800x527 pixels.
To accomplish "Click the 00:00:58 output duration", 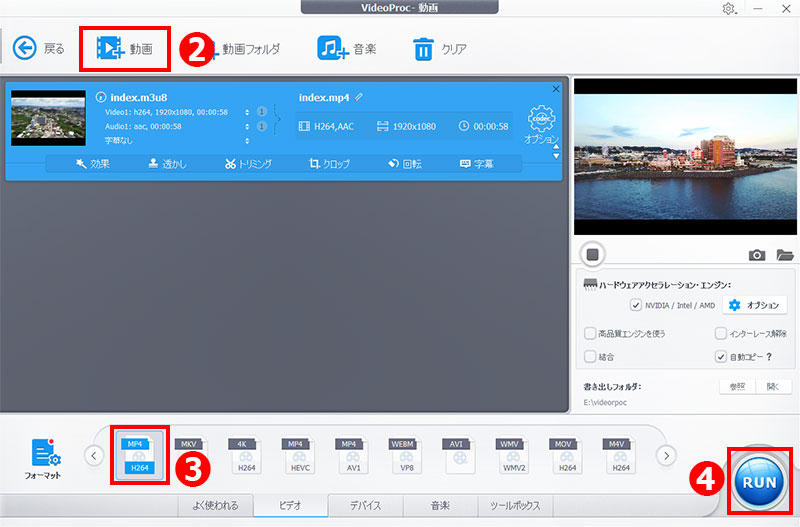I will pos(484,127).
